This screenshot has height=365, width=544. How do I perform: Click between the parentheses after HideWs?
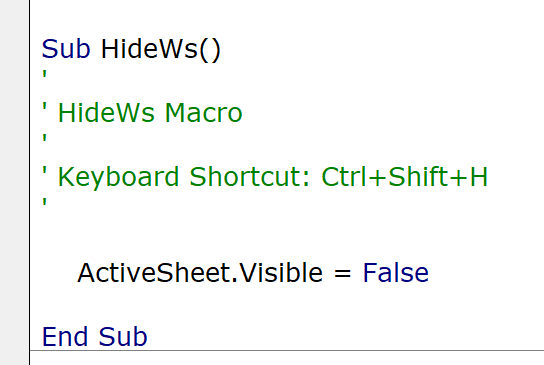210,50
